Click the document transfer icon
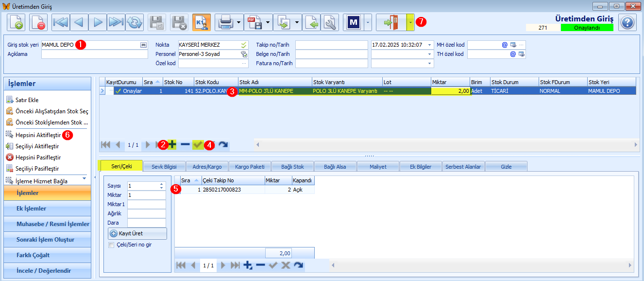644x281 pixels. coord(284,22)
